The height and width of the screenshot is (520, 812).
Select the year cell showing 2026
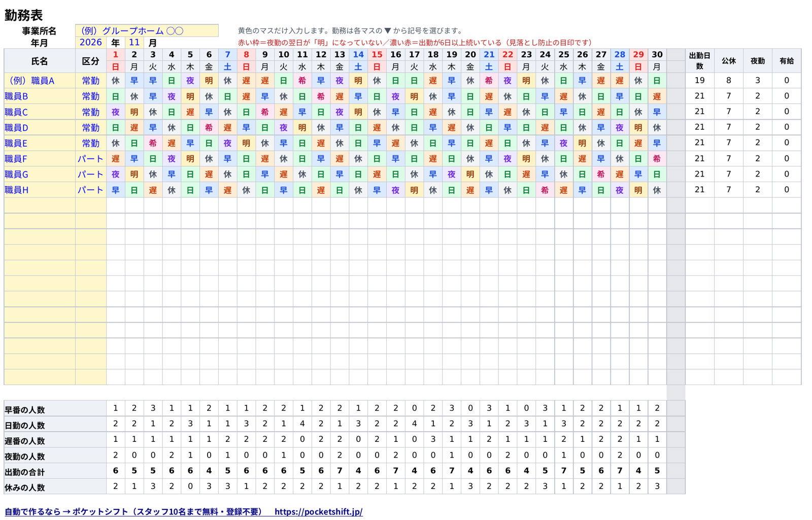coord(91,43)
